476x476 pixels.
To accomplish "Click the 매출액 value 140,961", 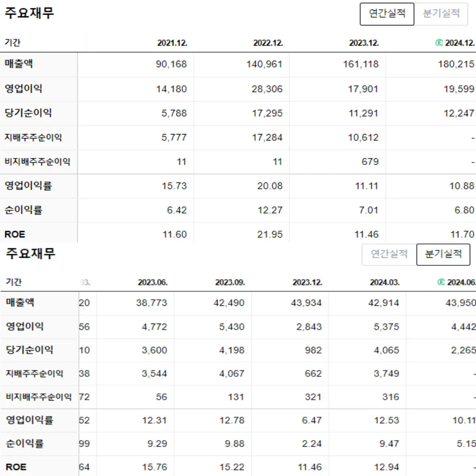I will coord(265,64).
